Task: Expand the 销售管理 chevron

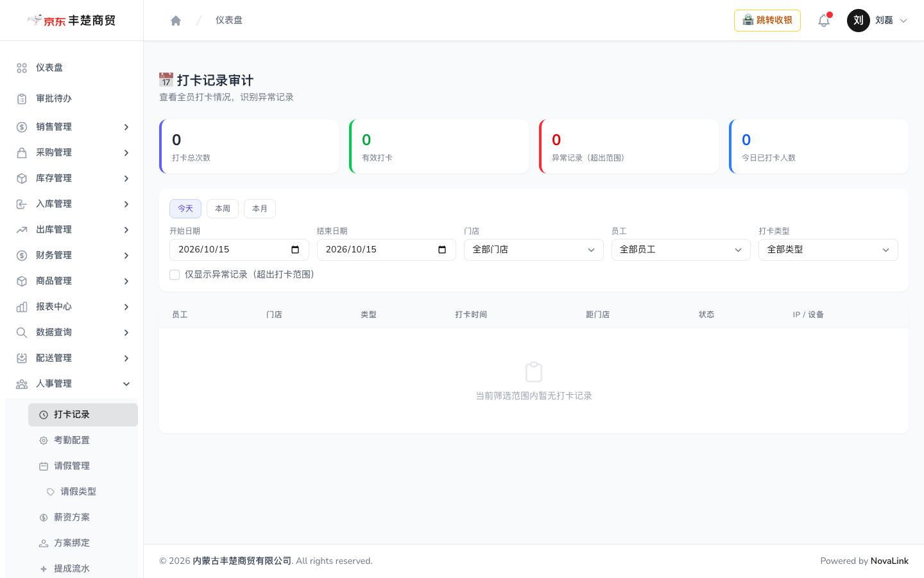Action: 126,127
